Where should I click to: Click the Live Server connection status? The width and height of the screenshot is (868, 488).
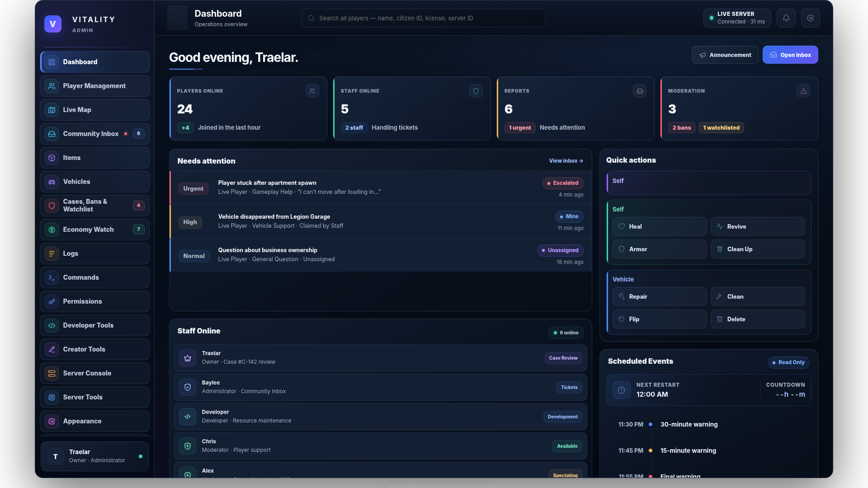point(737,18)
